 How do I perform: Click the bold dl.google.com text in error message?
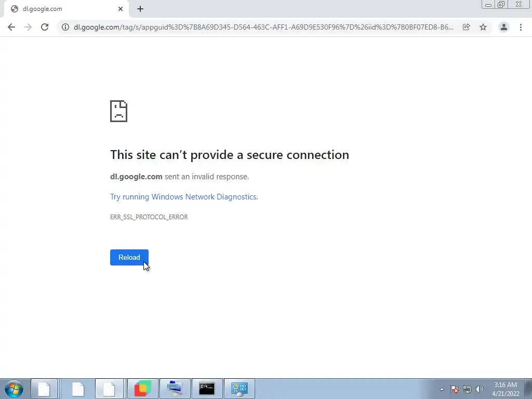pyautogui.click(x=137, y=177)
